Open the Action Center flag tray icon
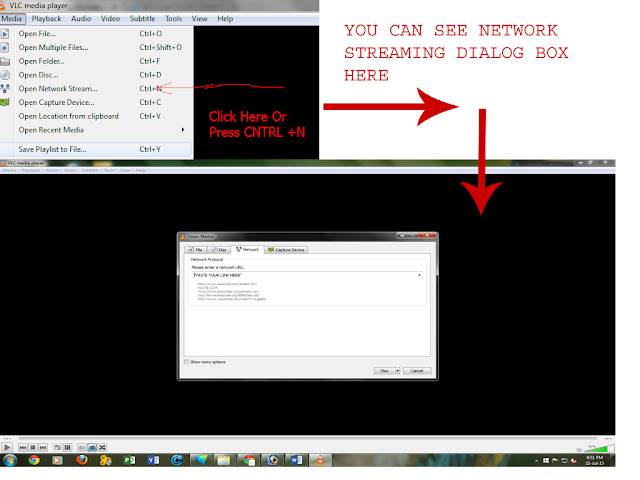This screenshot has height=480, width=640. point(555,460)
